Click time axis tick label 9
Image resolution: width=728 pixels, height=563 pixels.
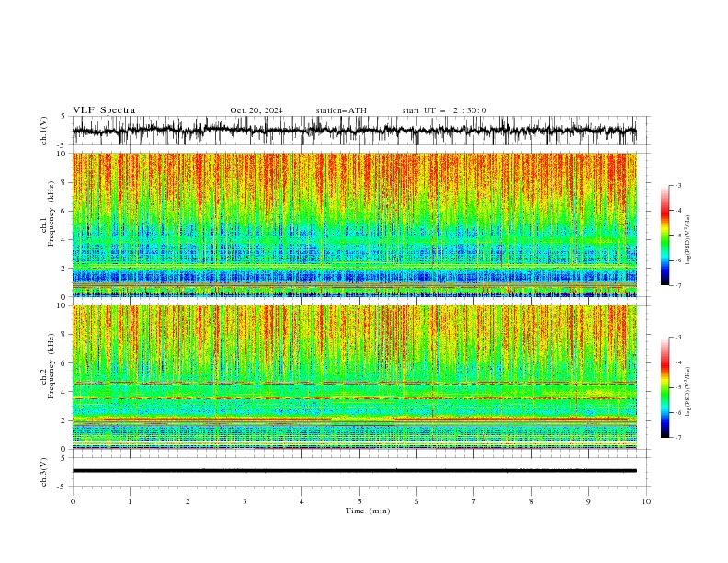point(588,501)
